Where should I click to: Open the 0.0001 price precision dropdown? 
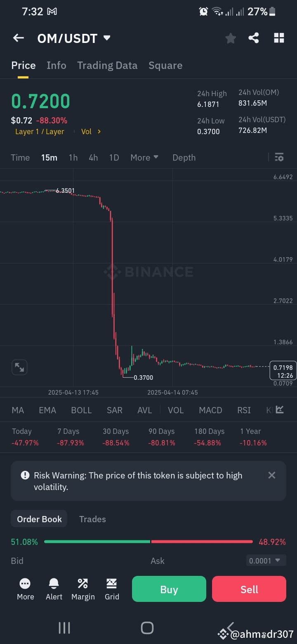pyautogui.click(x=266, y=560)
